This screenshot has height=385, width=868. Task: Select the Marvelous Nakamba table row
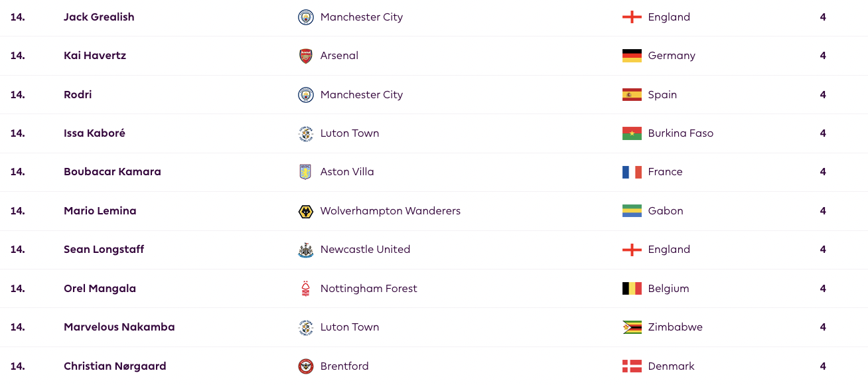coord(434,327)
